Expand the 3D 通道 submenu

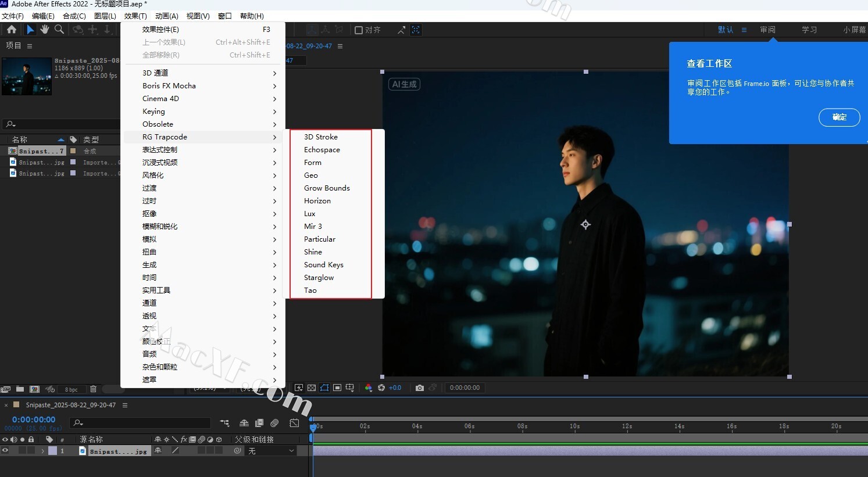202,73
